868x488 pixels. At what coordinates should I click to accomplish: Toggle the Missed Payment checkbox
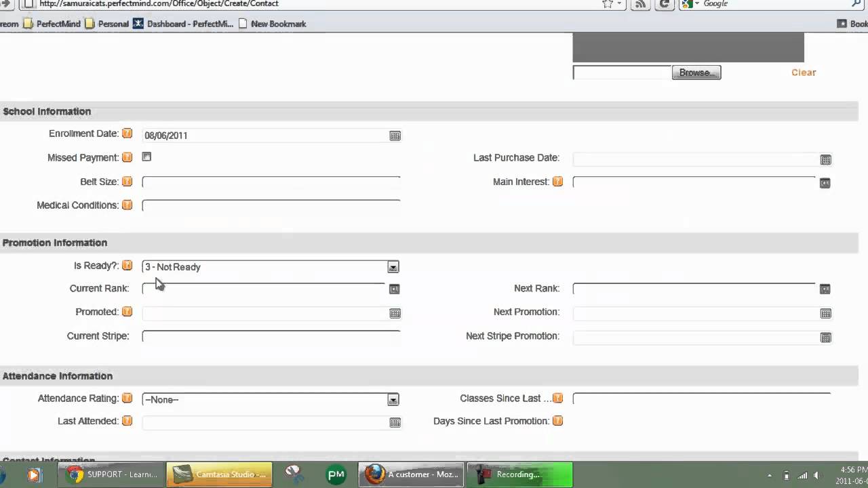[146, 157]
